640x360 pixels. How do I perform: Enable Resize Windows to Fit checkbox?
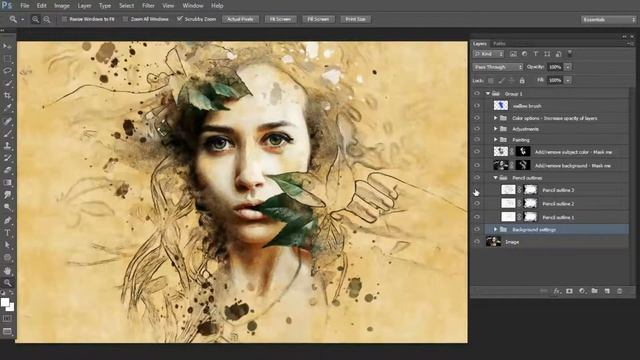(64, 19)
